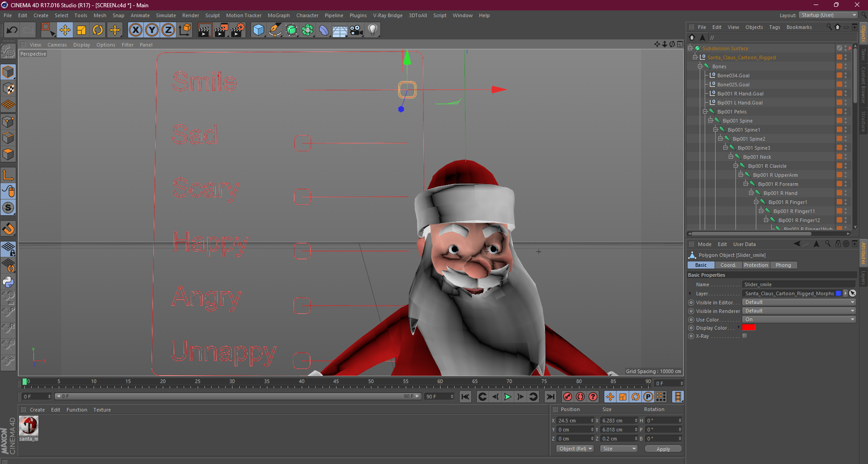Select the santa_m material thumbnail

click(28, 426)
